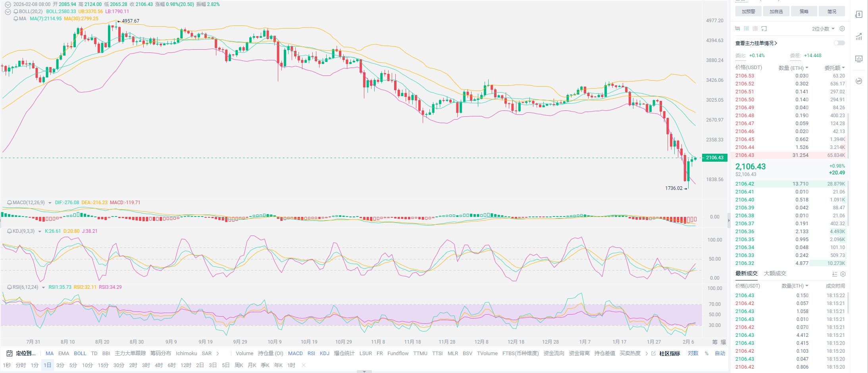Screen dimensions: 868x373
Task: Show buy orders only in order book
Action: [747, 29]
